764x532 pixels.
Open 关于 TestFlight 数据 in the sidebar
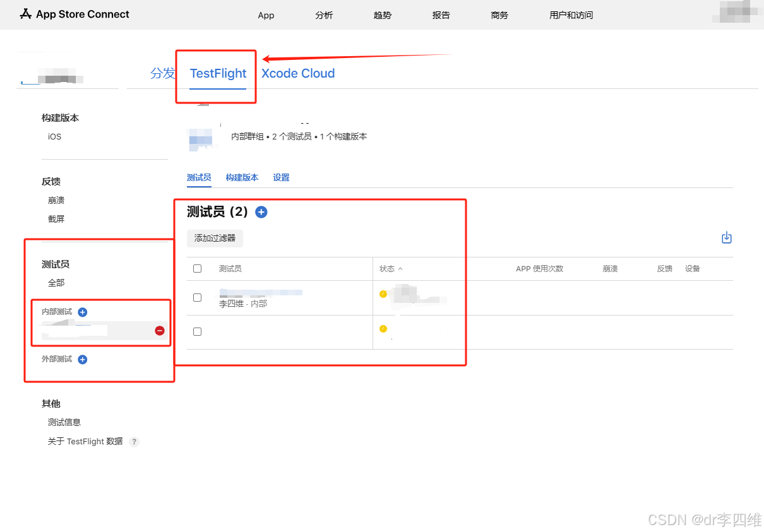[85, 442]
